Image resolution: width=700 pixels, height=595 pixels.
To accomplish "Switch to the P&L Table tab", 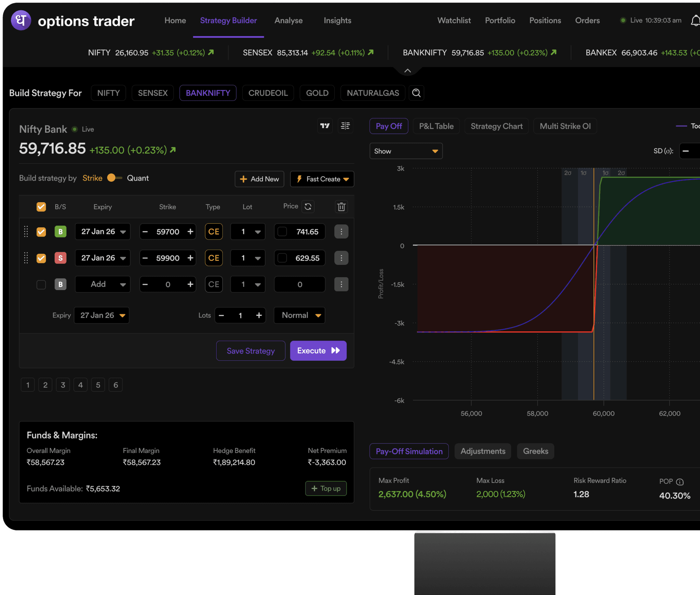I will point(436,126).
